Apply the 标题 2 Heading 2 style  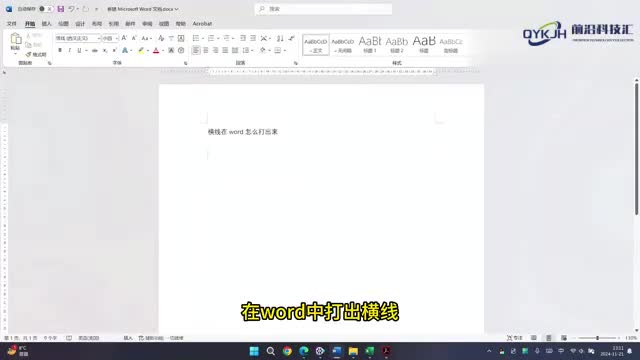pyautogui.click(x=397, y=45)
